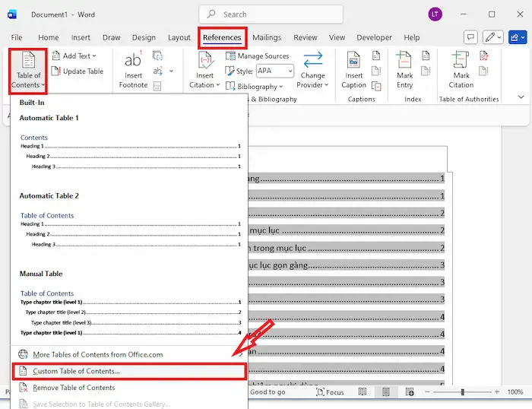The image size is (532, 409).
Task: Open the citation Style dropdown
Action: 274,71
